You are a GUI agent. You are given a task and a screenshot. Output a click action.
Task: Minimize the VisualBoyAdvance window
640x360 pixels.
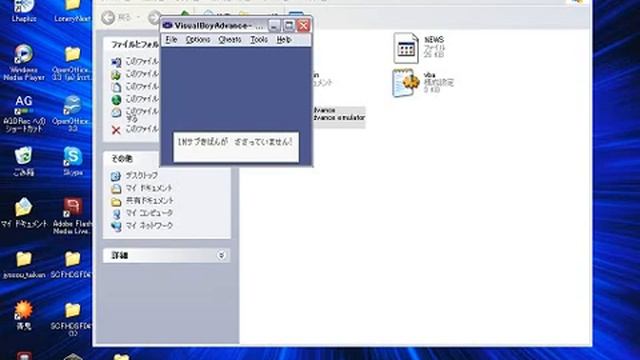point(274,26)
